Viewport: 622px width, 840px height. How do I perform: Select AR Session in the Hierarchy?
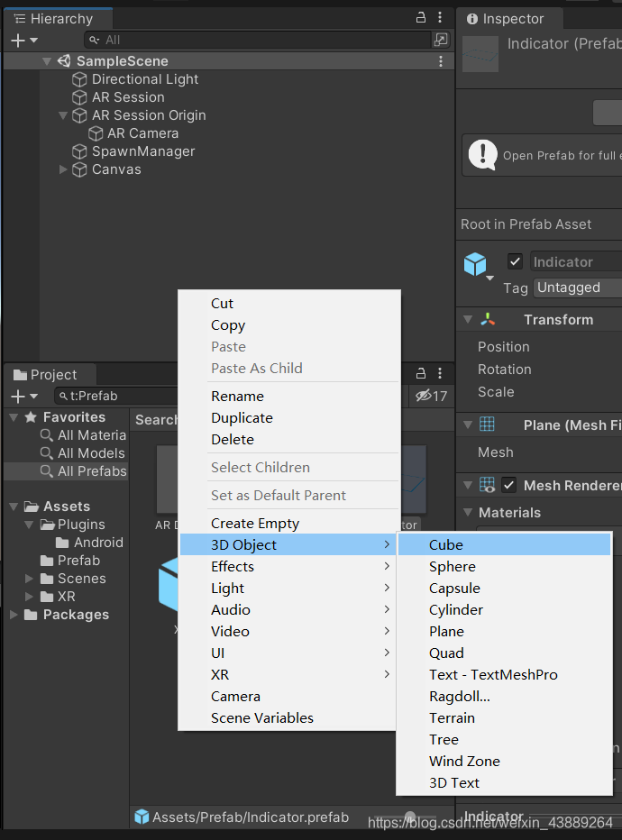pyautogui.click(x=128, y=97)
